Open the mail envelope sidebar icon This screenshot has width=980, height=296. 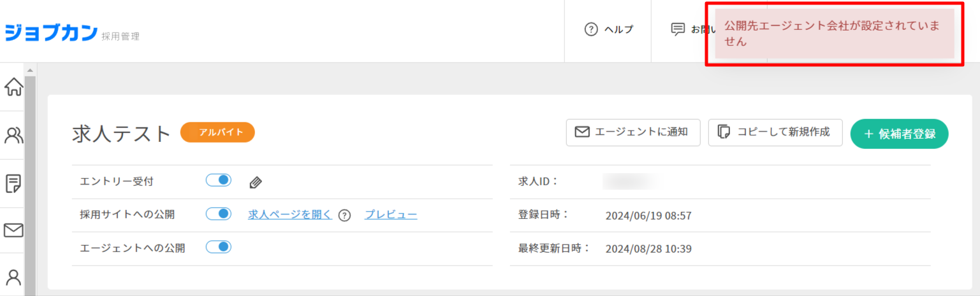[x=13, y=230]
